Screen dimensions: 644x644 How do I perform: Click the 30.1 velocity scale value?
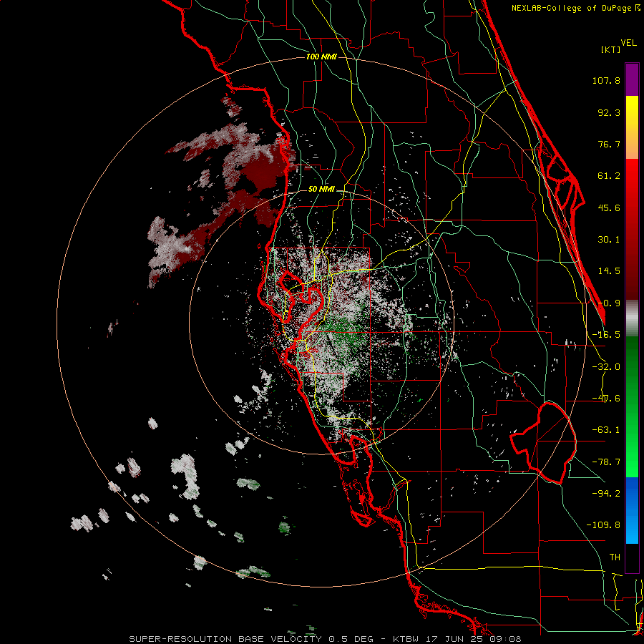[x=609, y=240]
